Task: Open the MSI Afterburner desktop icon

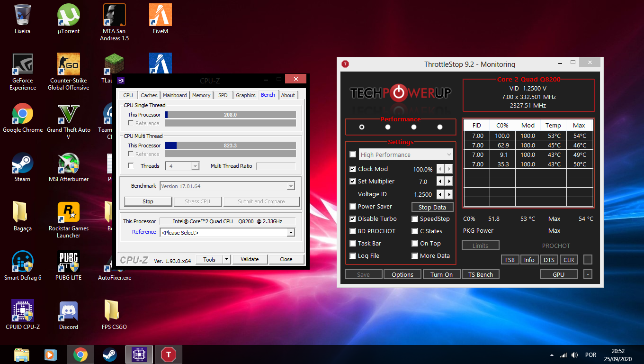Action: (x=69, y=167)
